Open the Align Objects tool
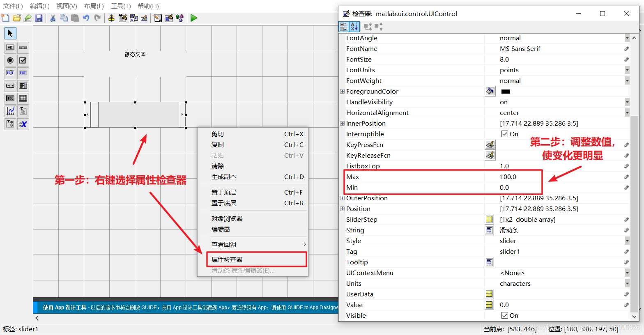The width and height of the screenshot is (644, 335). [x=111, y=18]
